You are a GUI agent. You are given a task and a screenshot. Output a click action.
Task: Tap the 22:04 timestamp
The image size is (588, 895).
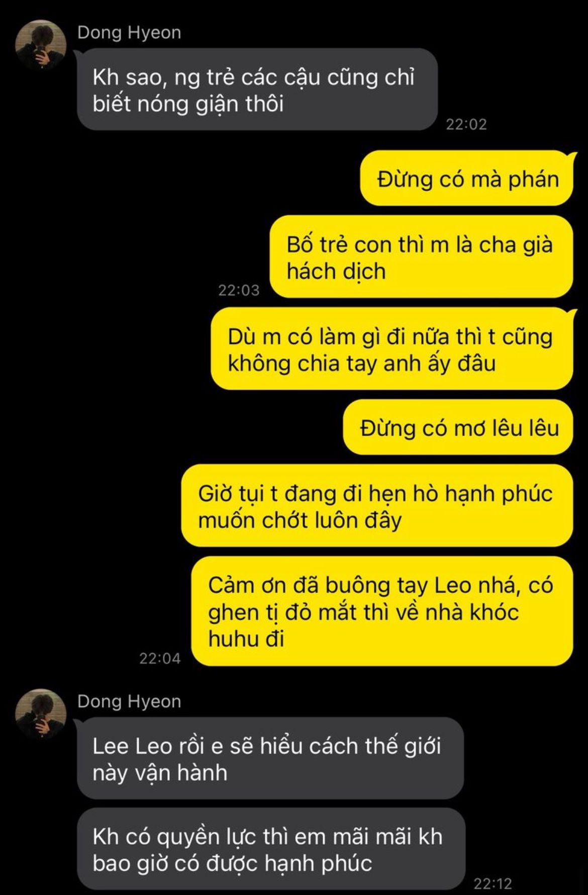[160, 658]
